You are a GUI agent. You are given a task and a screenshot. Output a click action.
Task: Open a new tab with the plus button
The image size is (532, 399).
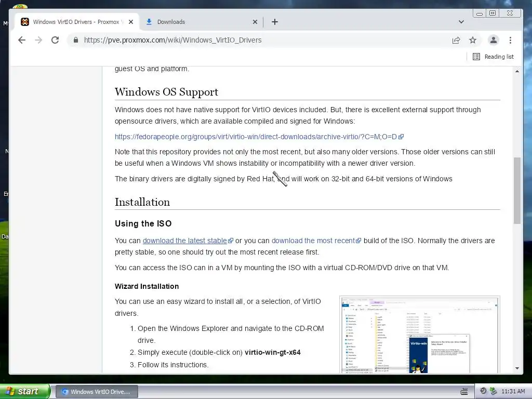point(275,22)
